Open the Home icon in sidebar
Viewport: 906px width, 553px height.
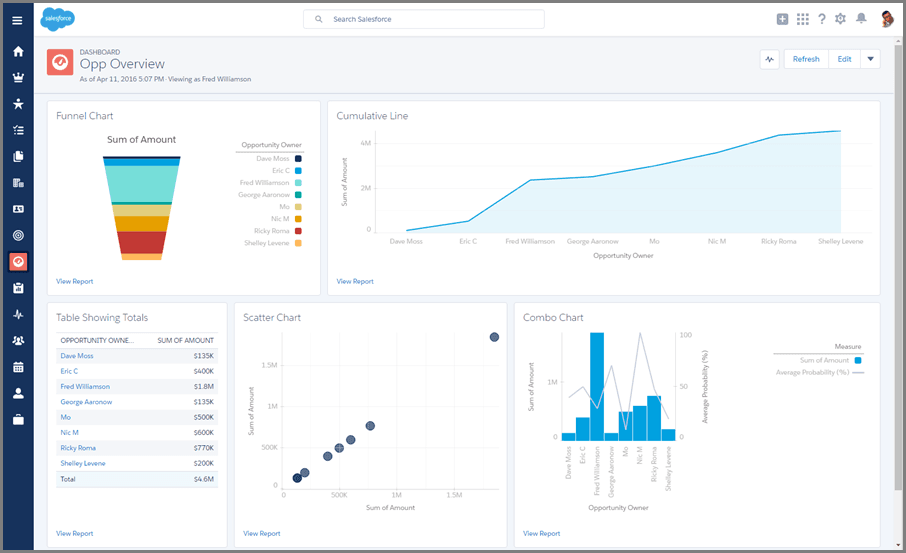pyautogui.click(x=18, y=51)
